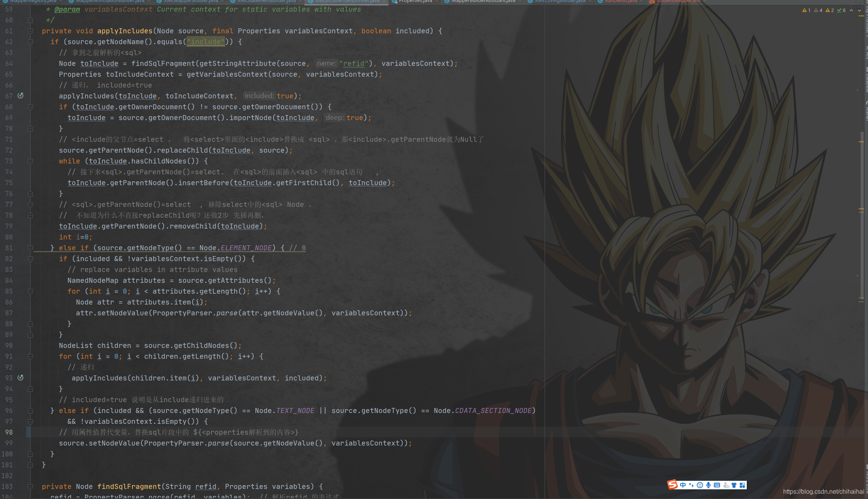The height and width of the screenshot is (499, 868).
Task: Switch to StudentMapper.xml tab
Action: [678, 2]
